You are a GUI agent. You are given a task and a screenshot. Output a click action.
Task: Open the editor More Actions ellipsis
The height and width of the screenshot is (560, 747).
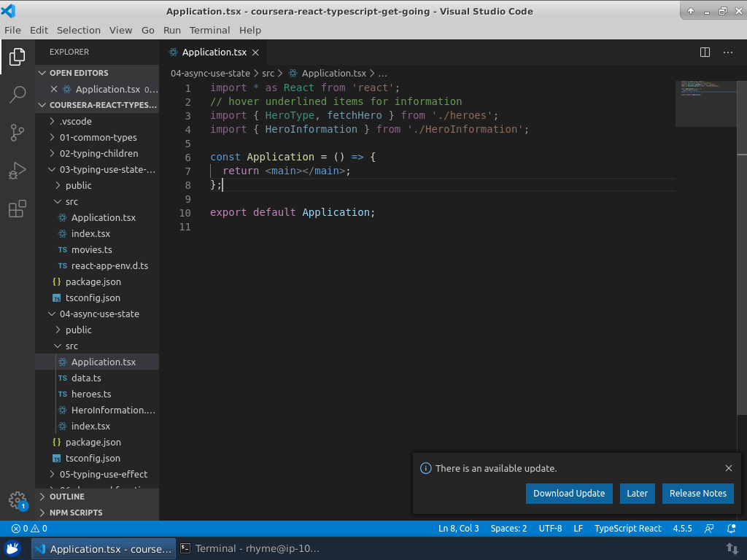click(x=728, y=52)
